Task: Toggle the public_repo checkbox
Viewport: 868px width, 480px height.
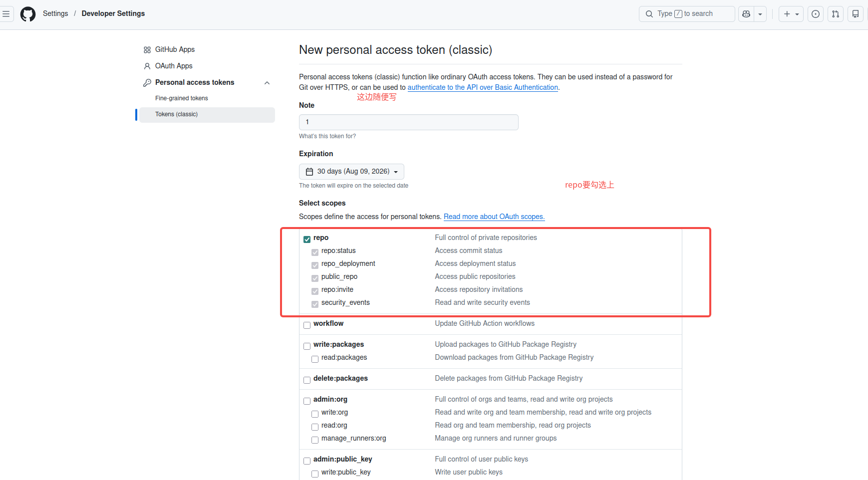Action: (x=315, y=278)
